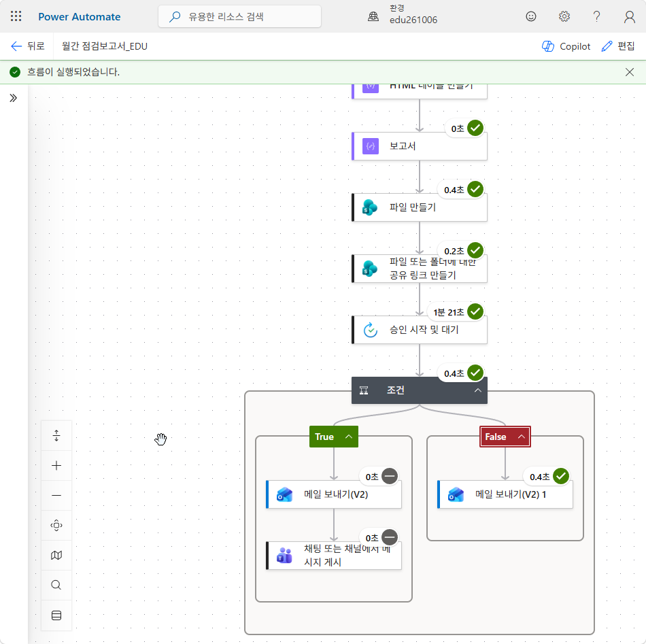Click the 편집 edit button
Image resolution: width=646 pixels, height=644 pixels.
[618, 46]
